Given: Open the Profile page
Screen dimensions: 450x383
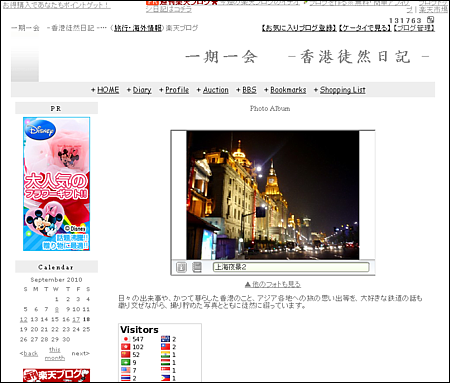Looking at the screenshot, I should tap(177, 90).
